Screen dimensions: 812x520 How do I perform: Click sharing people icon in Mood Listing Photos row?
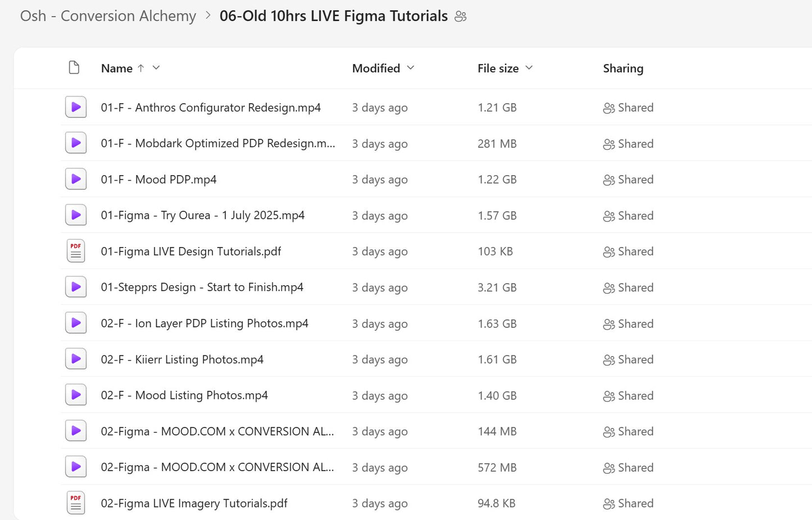click(x=609, y=396)
